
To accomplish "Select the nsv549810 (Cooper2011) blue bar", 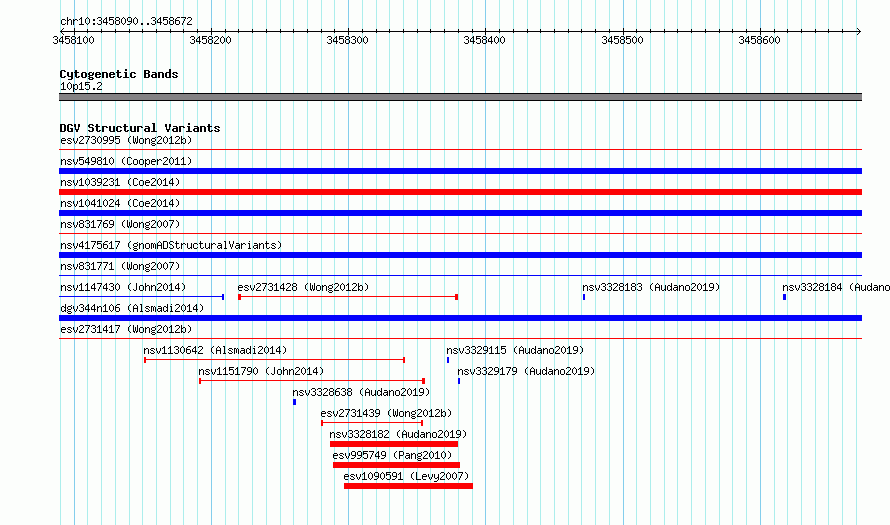I will (460, 171).
